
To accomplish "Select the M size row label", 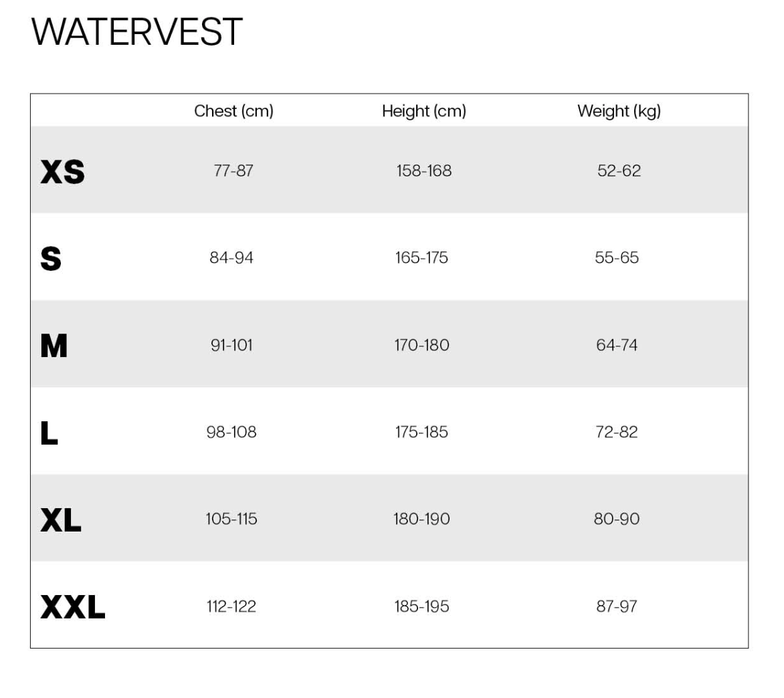I will pyautogui.click(x=54, y=346).
